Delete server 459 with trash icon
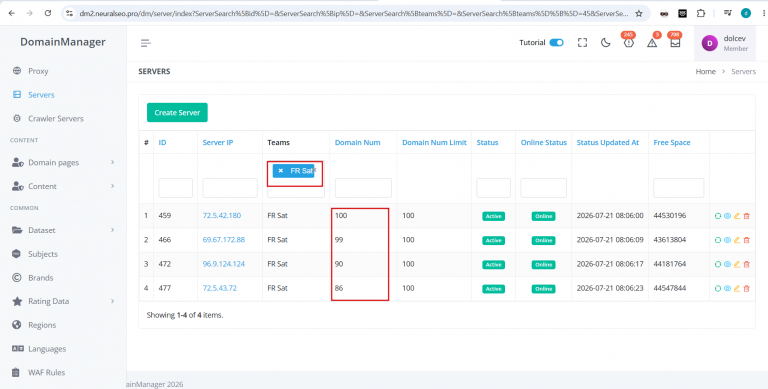Screen dimensions: 768x389 click(x=746, y=216)
